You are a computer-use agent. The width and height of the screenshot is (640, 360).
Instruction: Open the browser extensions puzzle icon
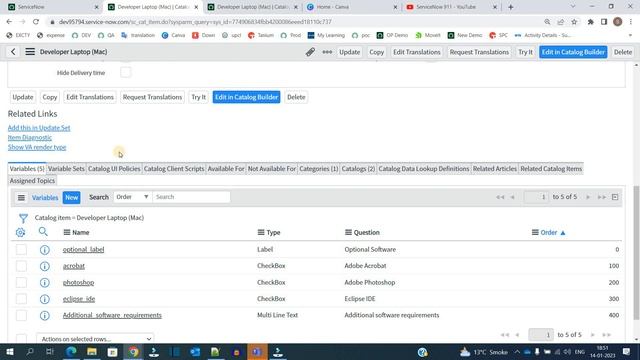(591, 22)
